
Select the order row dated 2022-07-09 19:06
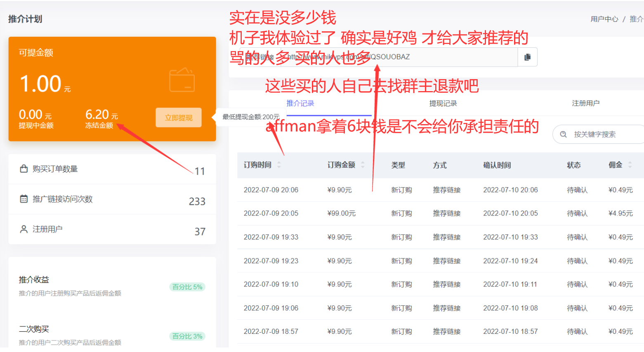(440, 308)
